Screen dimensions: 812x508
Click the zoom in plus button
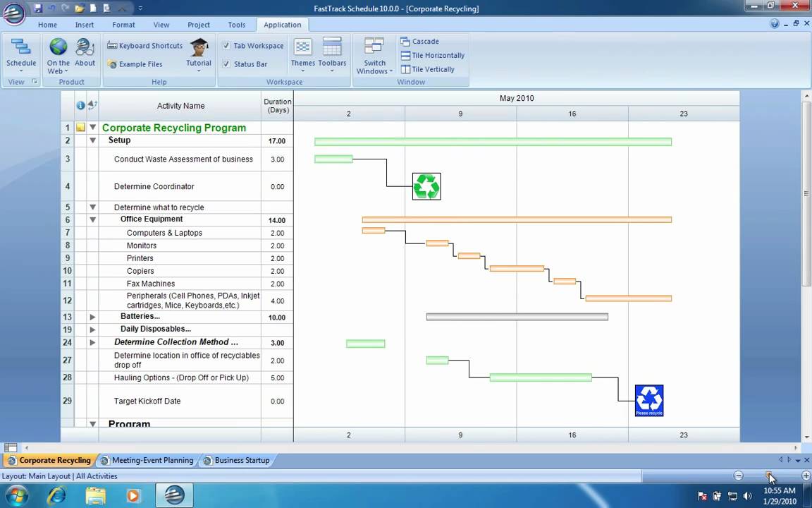(x=806, y=476)
